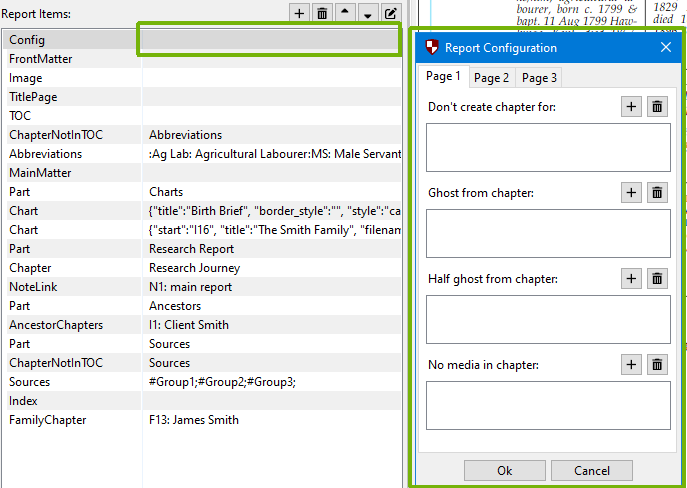This screenshot has height=488, width=687.
Task: Click the edit report item pencil icon
Action: pyautogui.click(x=391, y=13)
